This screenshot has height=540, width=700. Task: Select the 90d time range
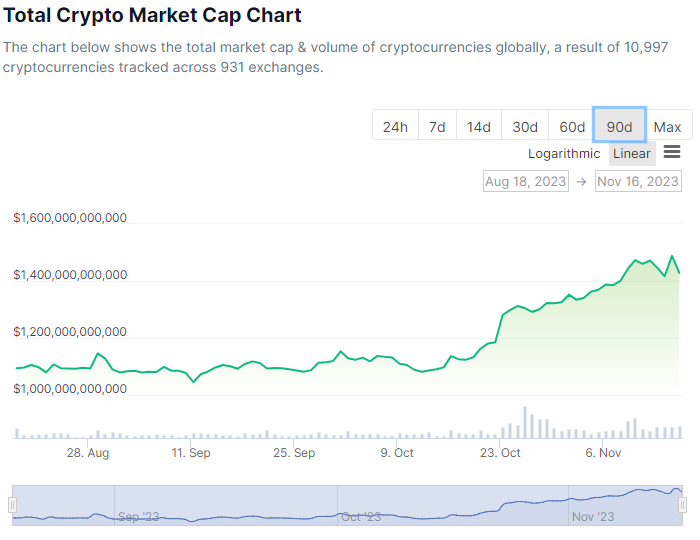(x=620, y=126)
